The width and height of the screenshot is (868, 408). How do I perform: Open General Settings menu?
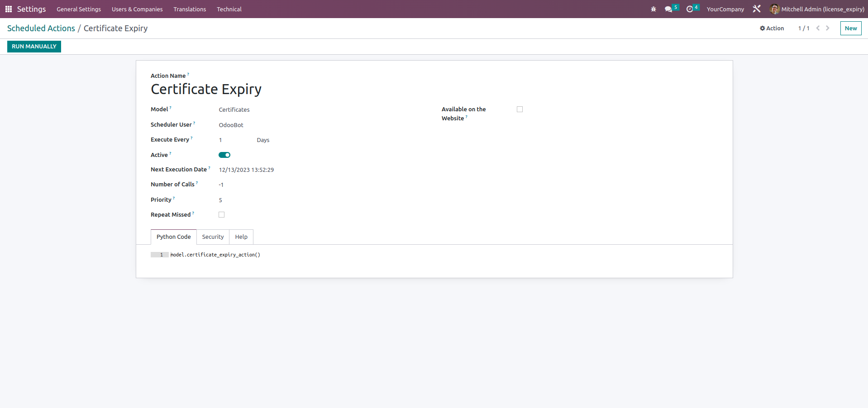(79, 9)
